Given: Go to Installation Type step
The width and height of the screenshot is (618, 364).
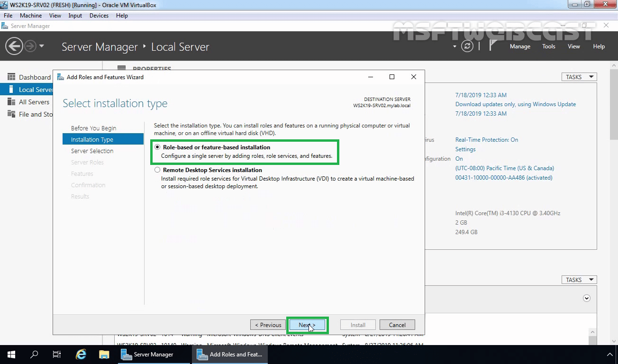Looking at the screenshot, I should (103, 139).
